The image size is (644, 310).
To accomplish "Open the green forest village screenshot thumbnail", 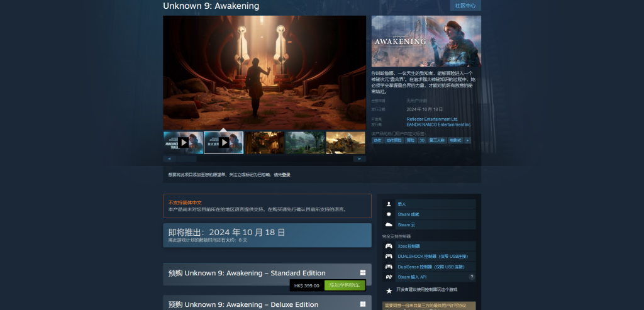I will point(305,143).
